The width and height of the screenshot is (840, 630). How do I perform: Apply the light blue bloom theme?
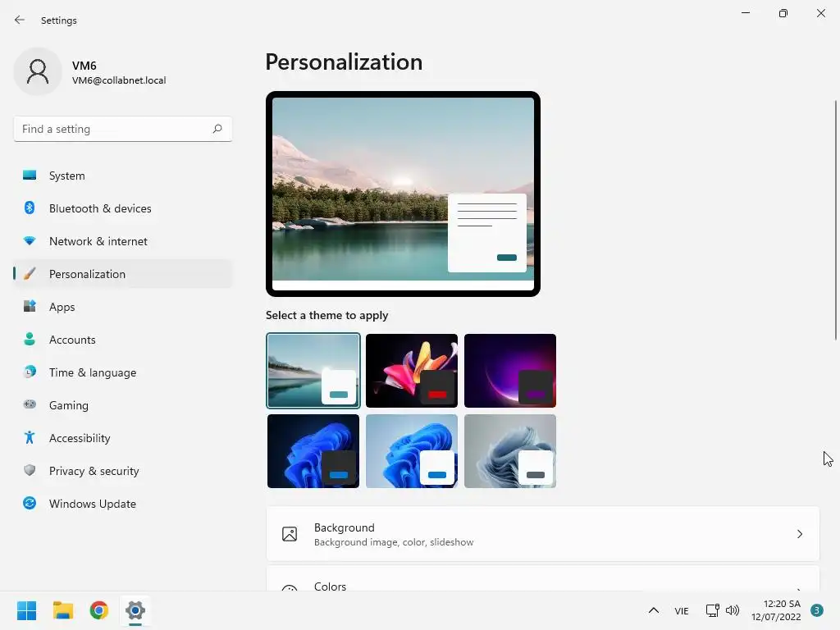tap(412, 451)
